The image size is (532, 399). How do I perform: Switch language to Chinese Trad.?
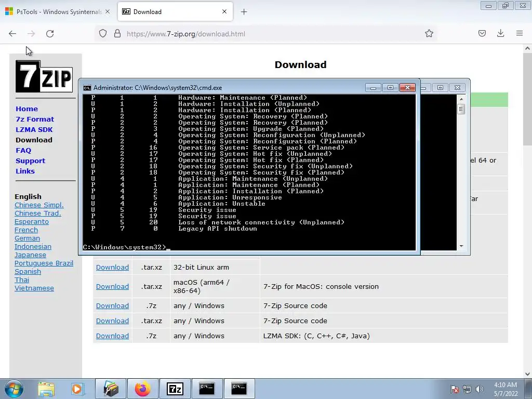point(37,213)
